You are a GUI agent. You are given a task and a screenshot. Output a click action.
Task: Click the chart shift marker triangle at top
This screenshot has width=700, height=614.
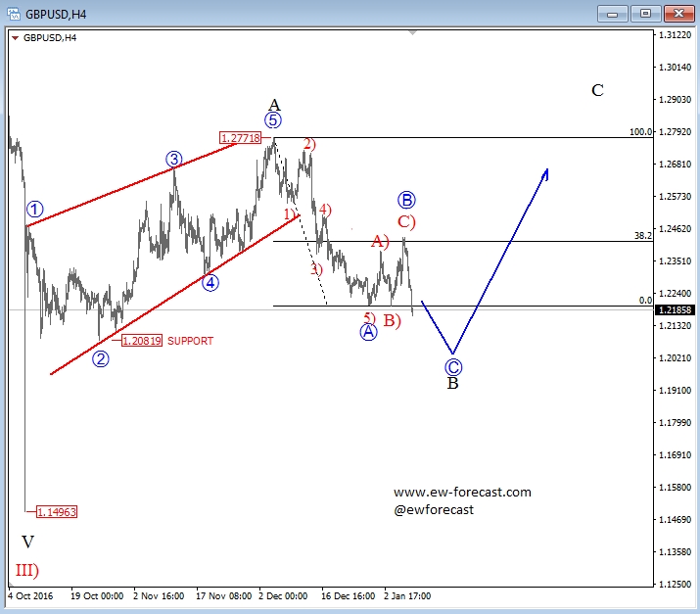412,32
